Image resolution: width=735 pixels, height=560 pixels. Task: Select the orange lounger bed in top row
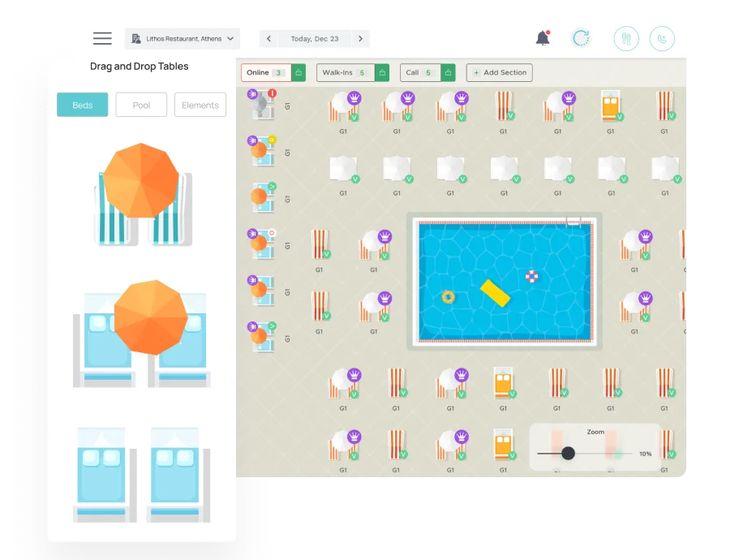pos(611,106)
